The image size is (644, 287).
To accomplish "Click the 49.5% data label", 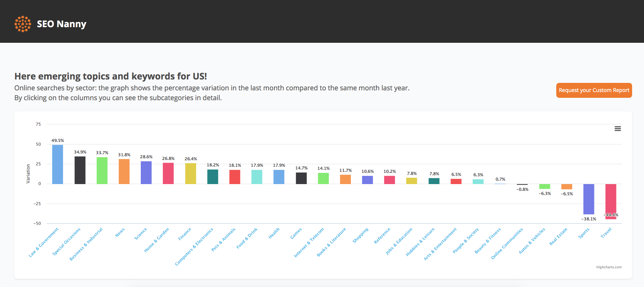I will pyautogui.click(x=57, y=141).
